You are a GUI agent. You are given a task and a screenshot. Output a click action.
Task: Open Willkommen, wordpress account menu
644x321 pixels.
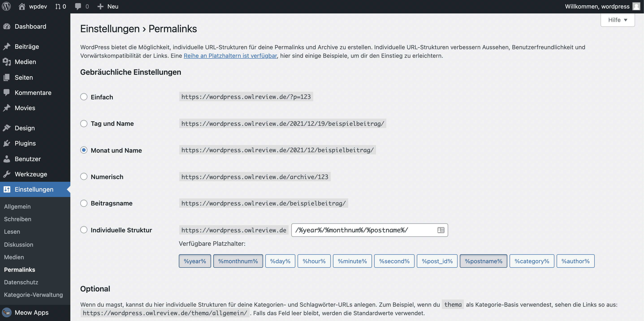pyautogui.click(x=597, y=6)
